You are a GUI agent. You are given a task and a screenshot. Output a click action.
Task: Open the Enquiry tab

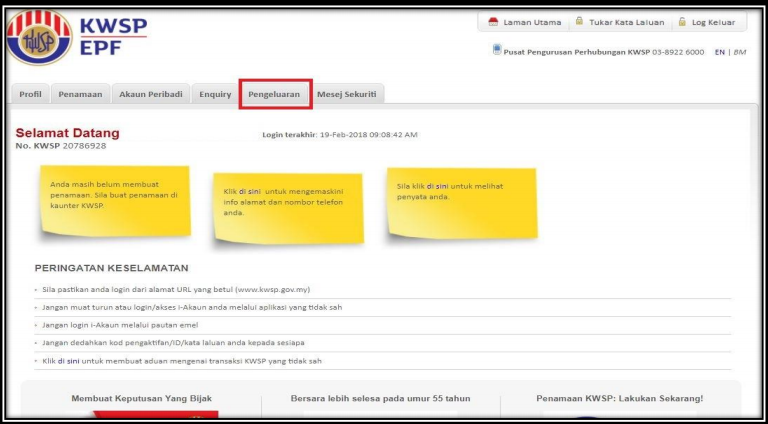(215, 94)
